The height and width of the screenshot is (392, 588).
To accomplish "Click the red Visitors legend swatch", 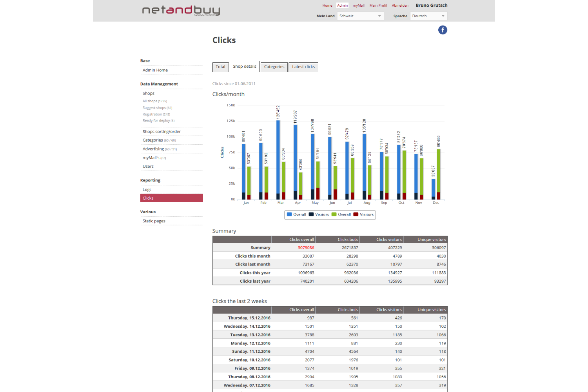I will 356,214.
